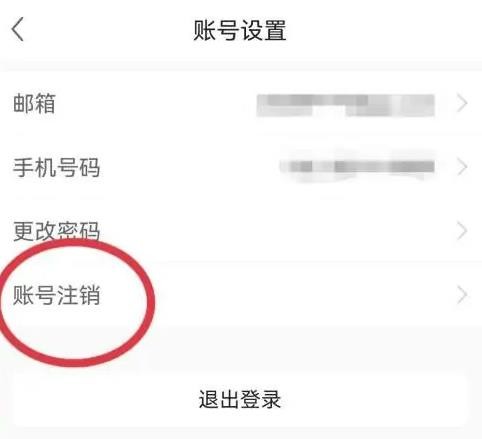
Task: Select the 账号注销 option
Action: coord(241,295)
